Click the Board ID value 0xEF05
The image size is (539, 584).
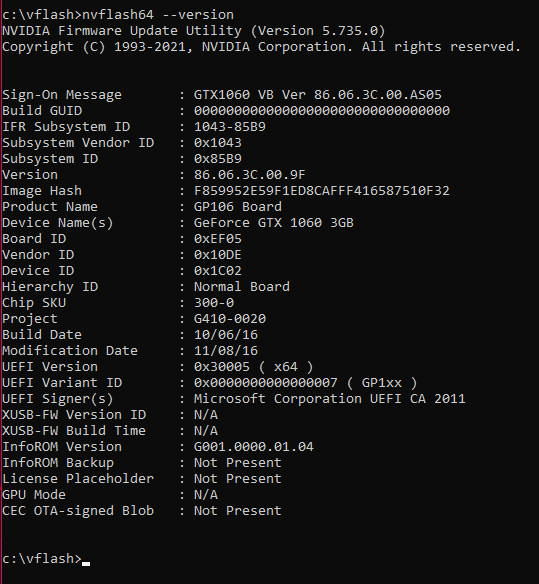[218, 239]
